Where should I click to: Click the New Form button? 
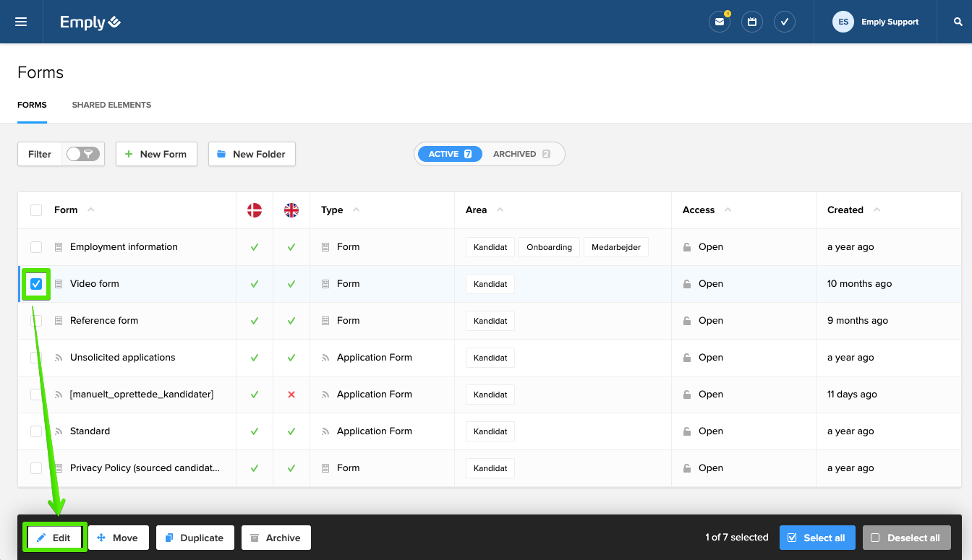[156, 154]
